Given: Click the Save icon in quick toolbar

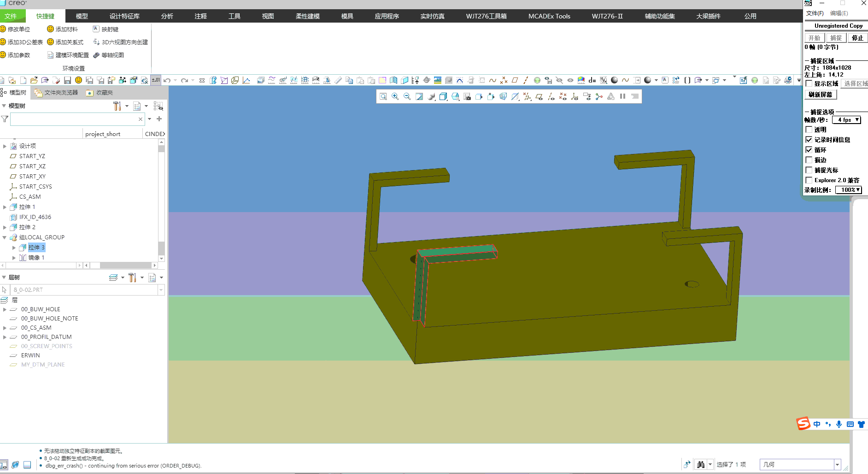Looking at the screenshot, I should (x=67, y=80).
